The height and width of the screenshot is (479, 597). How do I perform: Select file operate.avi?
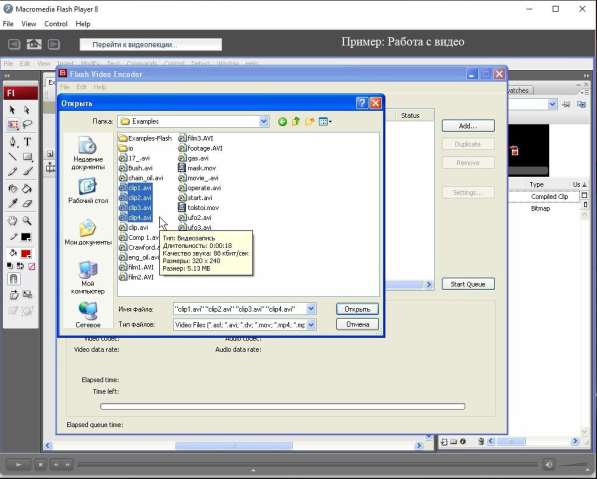coord(200,188)
